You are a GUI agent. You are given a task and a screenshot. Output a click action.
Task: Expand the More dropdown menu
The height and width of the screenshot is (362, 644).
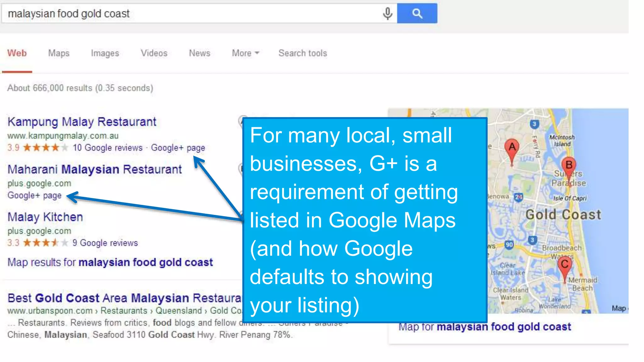coord(245,53)
